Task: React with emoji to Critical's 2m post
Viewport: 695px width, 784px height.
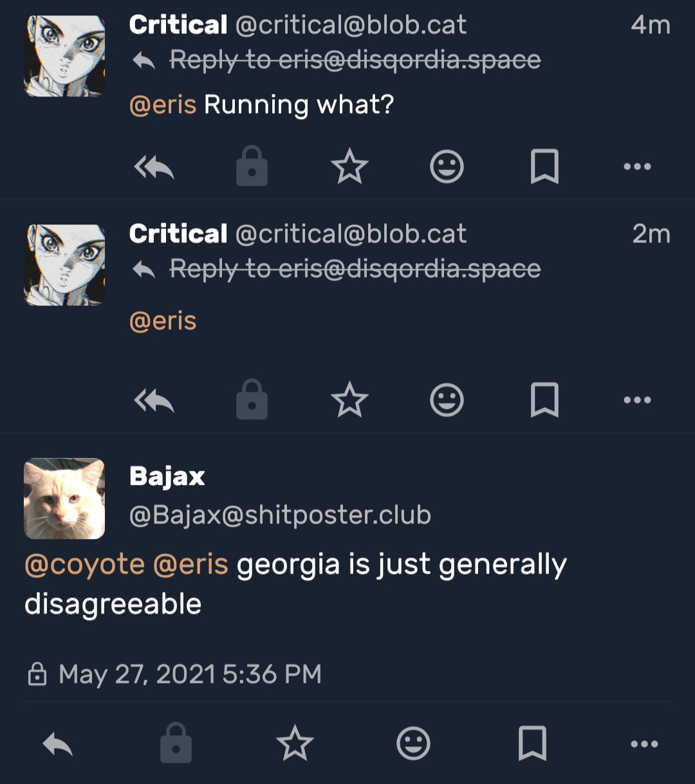Action: [447, 400]
